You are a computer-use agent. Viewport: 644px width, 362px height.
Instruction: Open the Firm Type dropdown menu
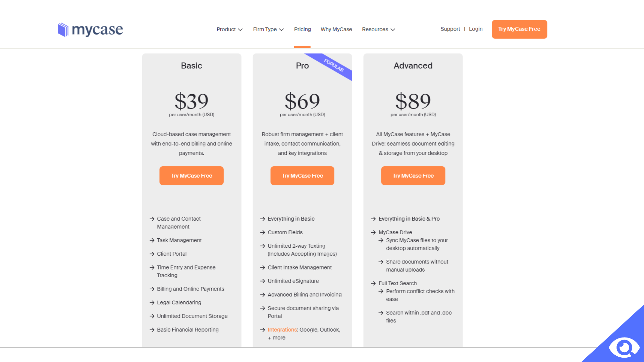click(267, 29)
